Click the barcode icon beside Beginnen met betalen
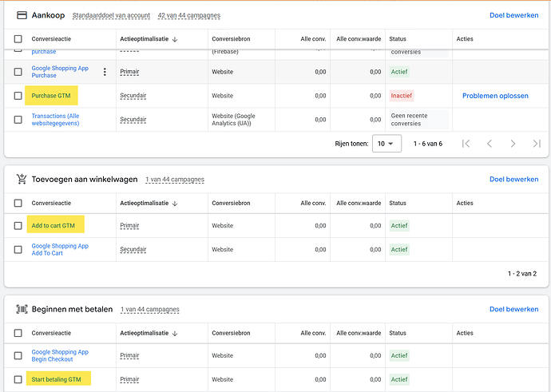This screenshot has width=551, height=392. [22, 309]
